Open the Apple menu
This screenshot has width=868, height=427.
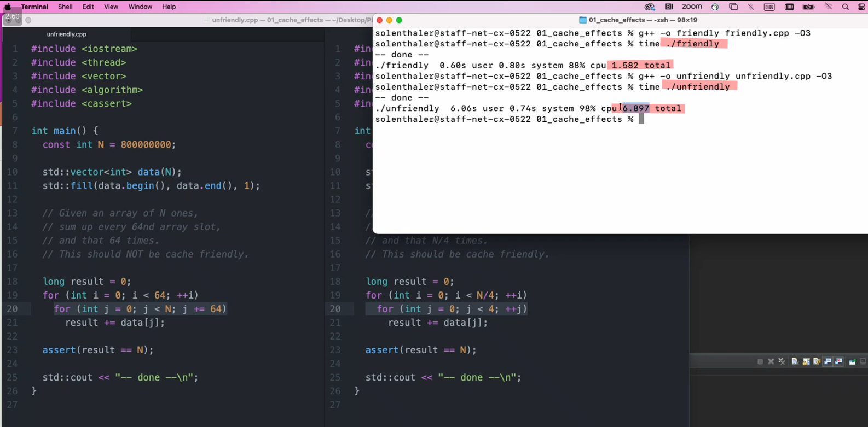coord(8,7)
